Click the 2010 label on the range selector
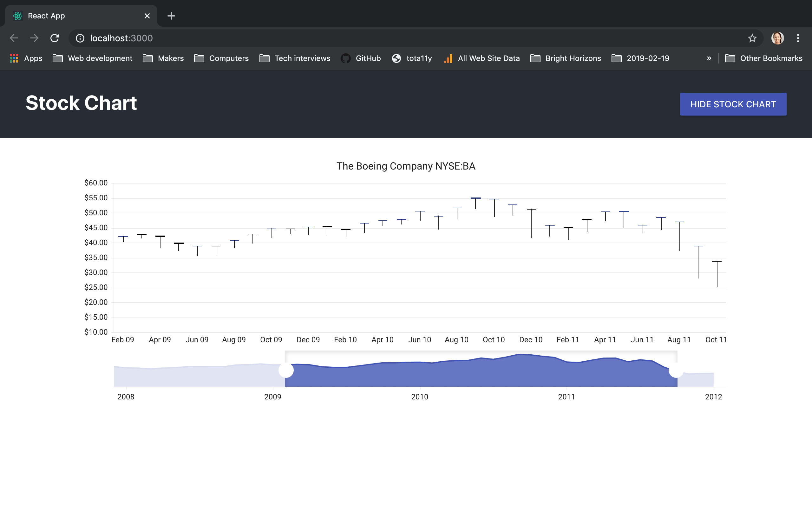 click(420, 397)
